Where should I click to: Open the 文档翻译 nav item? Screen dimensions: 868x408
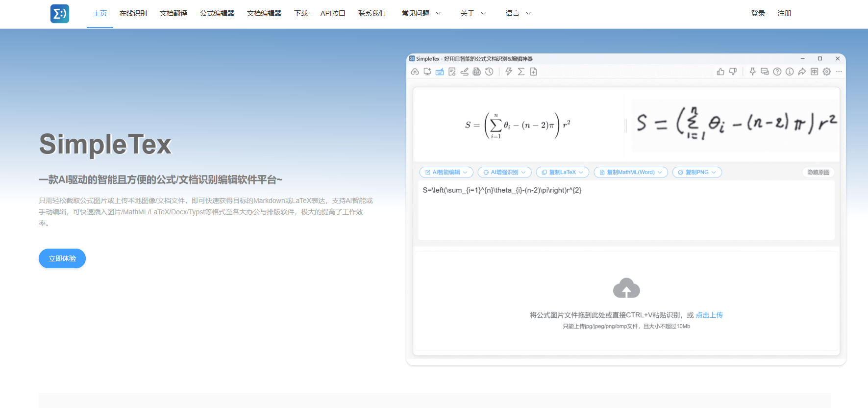(x=174, y=14)
